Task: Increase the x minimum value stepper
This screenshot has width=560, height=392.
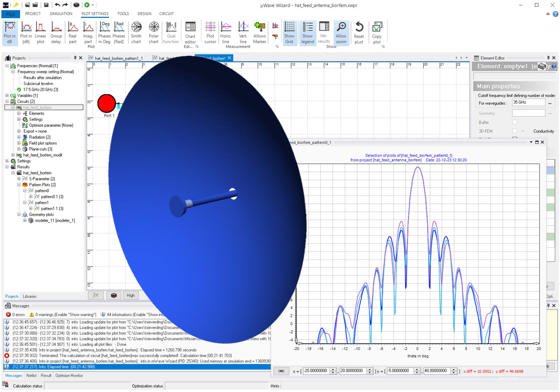Action: pyautogui.click(x=333, y=369)
